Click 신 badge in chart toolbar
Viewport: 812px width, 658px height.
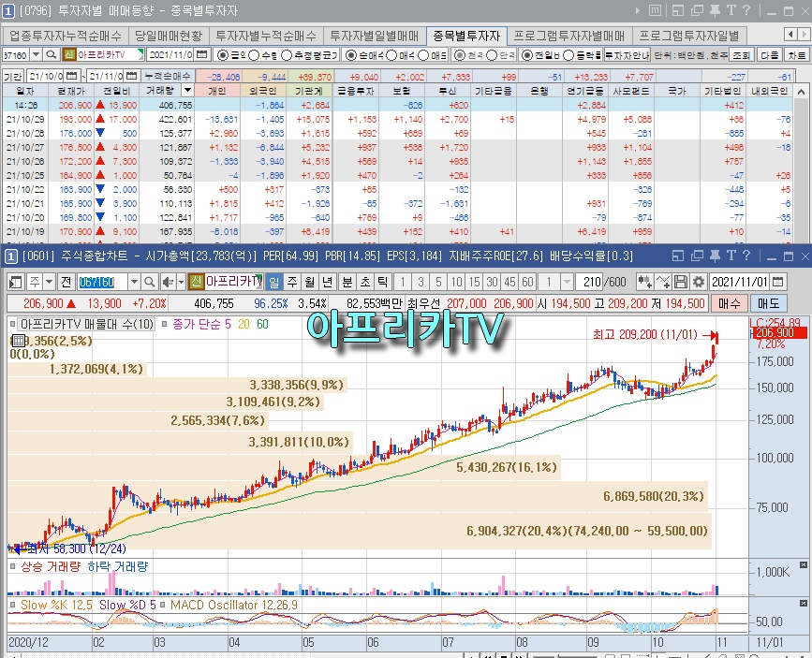196,282
